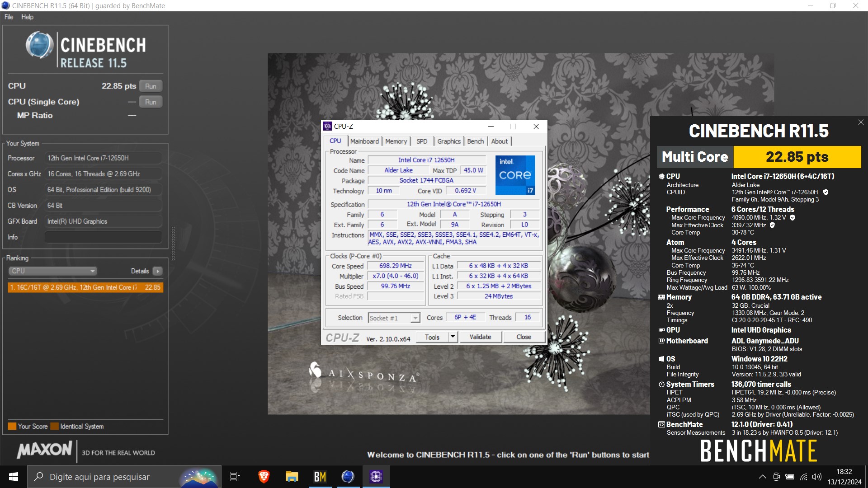
Task: Click the Validate button in CPU-Z
Action: 480,337
